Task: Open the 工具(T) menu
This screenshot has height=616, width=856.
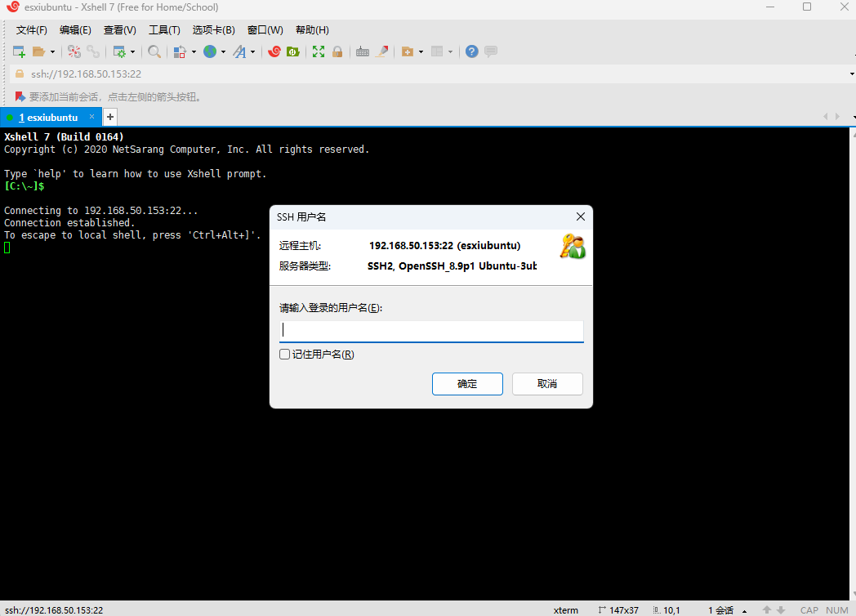Action: [164, 30]
